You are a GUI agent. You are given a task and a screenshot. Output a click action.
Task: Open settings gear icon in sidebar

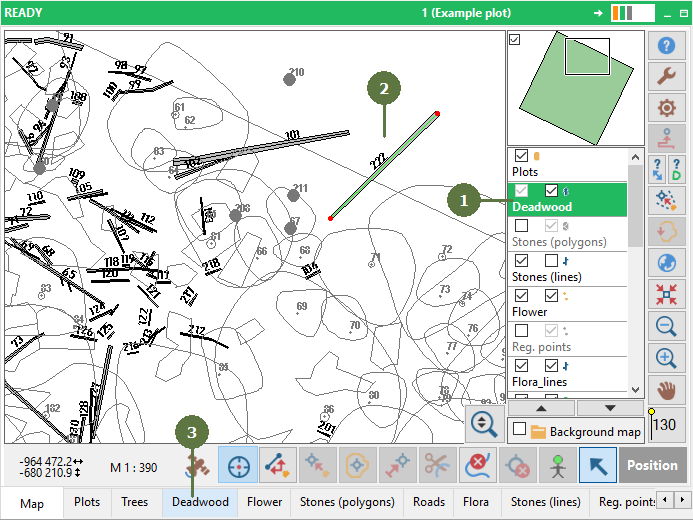666,107
